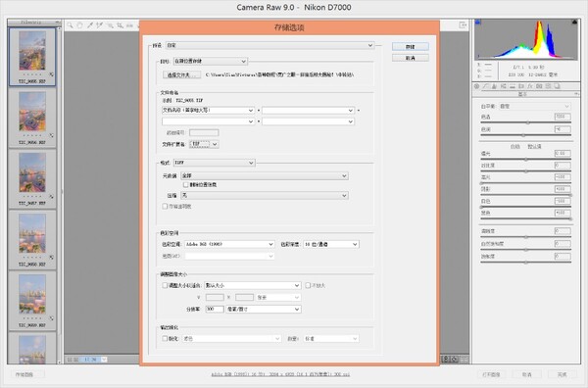Toggle the highlight clipping warning in histogram
Screen dimensions: 588x388
(574, 23)
